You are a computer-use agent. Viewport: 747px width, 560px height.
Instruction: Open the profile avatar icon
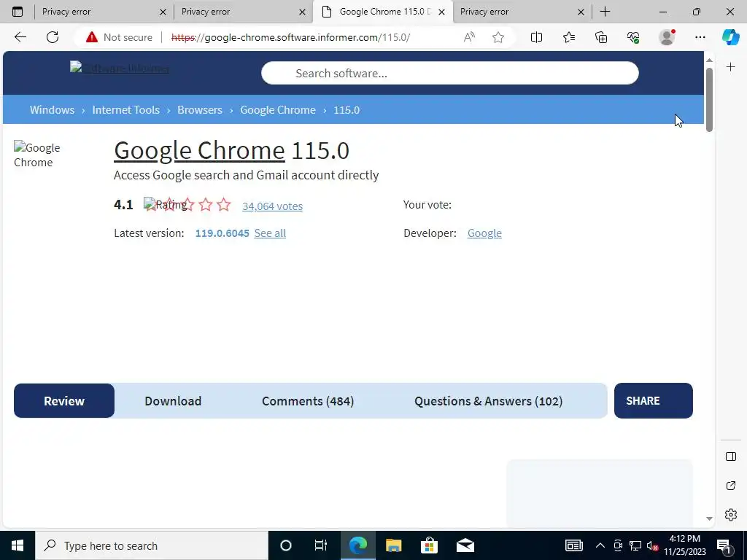tap(667, 37)
